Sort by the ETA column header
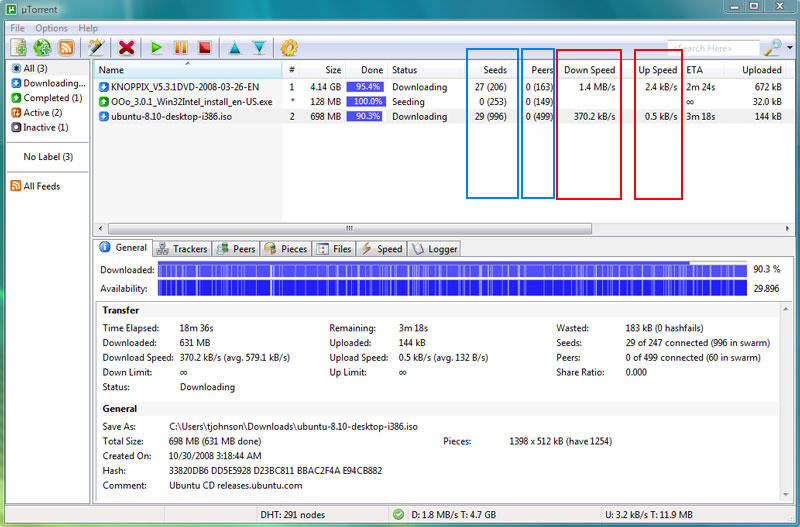The height and width of the screenshot is (527, 800). [x=703, y=70]
